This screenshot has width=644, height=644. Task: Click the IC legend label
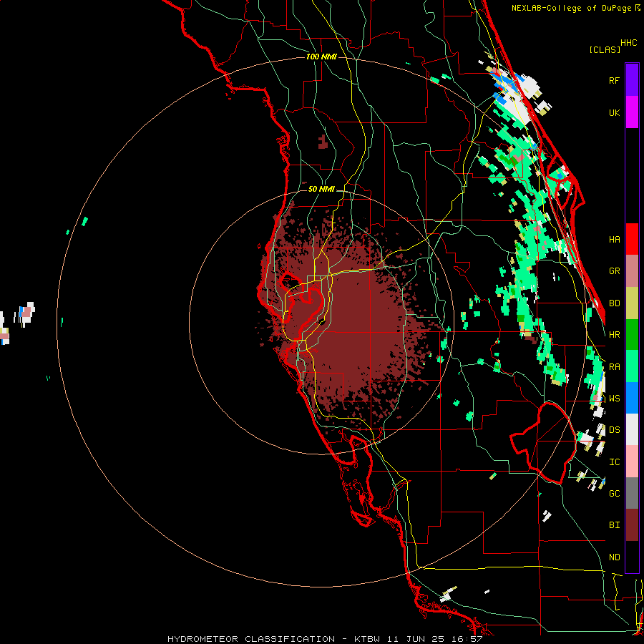(x=614, y=462)
